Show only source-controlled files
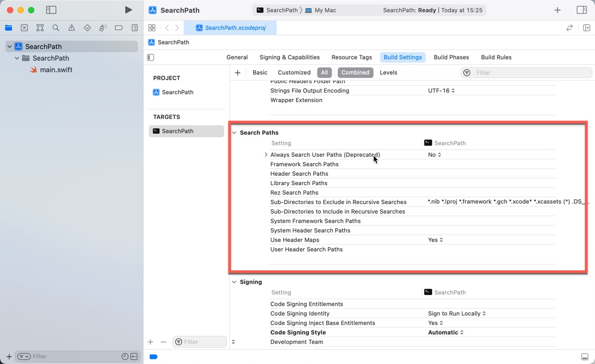This screenshot has width=595, height=364. point(134,357)
